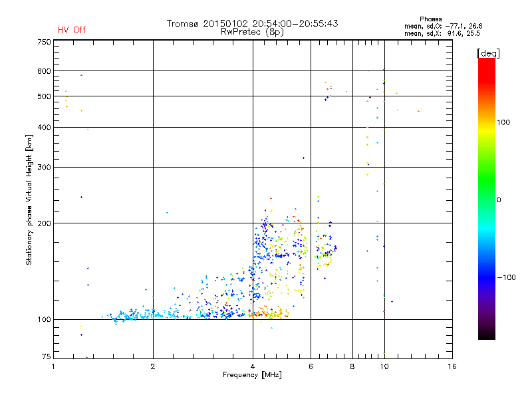
Task: Click the colorbar tick label '-100'
Action: (509, 277)
